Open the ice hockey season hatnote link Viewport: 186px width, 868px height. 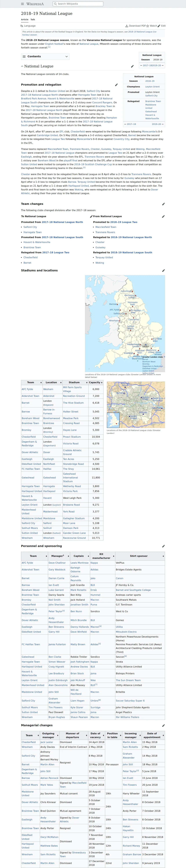pyautogui.click(x=89, y=33)
